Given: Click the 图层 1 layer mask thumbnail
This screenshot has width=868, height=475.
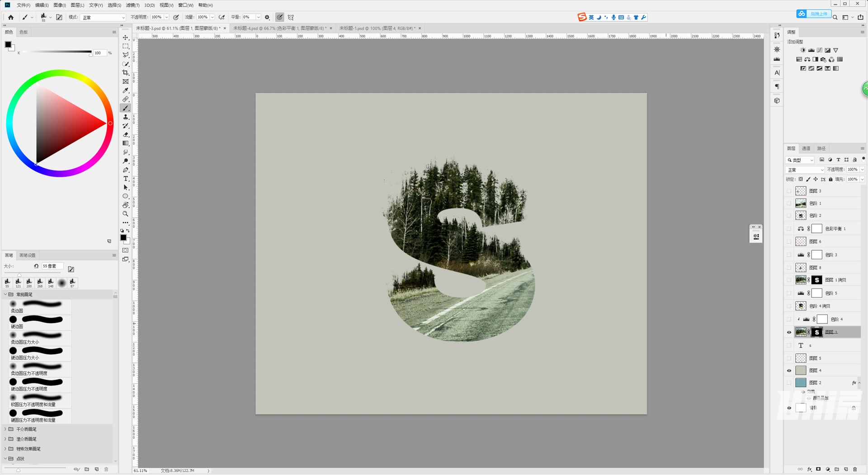Looking at the screenshot, I should [817, 332].
